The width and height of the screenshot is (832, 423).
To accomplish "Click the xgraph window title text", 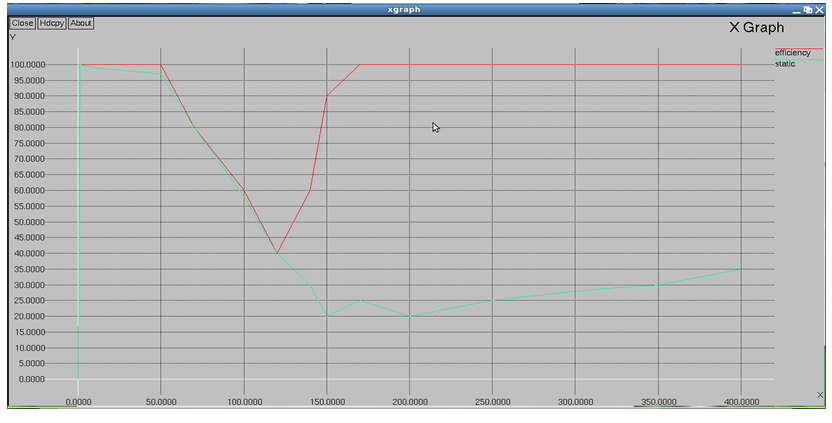I will 404,10.
